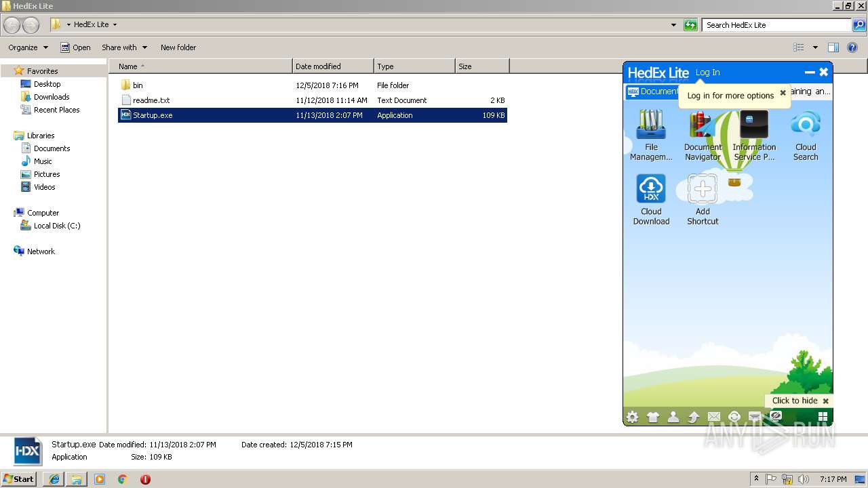Open the Information Service shortcut

(753, 136)
